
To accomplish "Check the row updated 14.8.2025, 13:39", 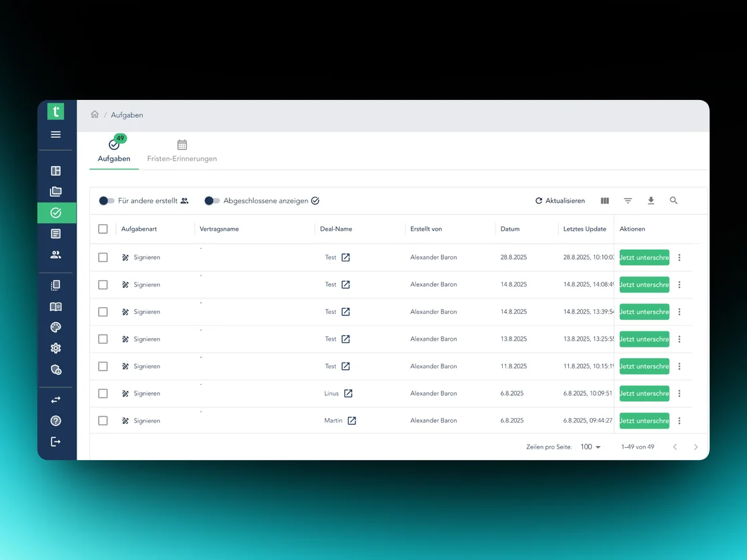I will [x=103, y=312].
